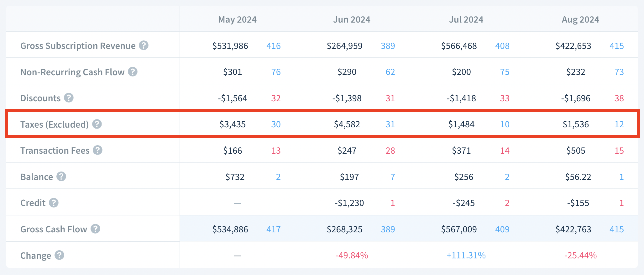
Task: Click May 2024 Gross Cash Flow count 417
Action: click(273, 229)
